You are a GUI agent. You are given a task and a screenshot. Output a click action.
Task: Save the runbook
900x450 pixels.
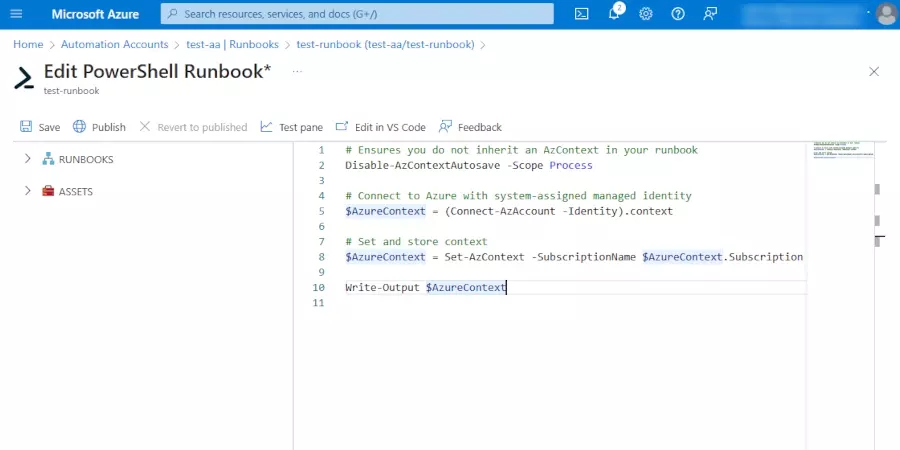tap(40, 127)
